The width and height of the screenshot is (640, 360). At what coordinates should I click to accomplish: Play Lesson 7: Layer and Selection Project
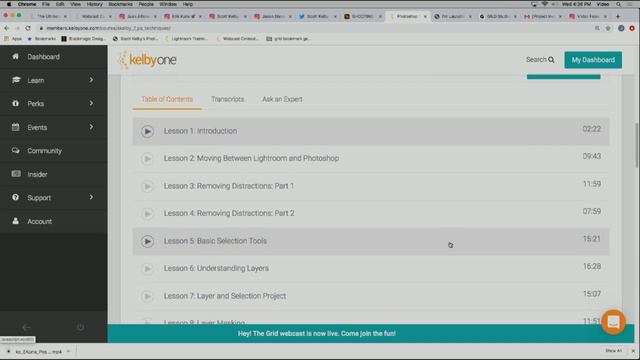[147, 296]
